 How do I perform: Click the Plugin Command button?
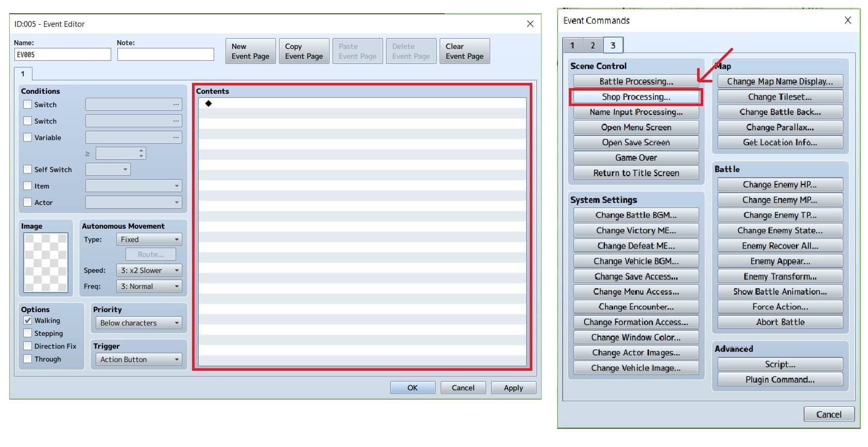point(779,380)
